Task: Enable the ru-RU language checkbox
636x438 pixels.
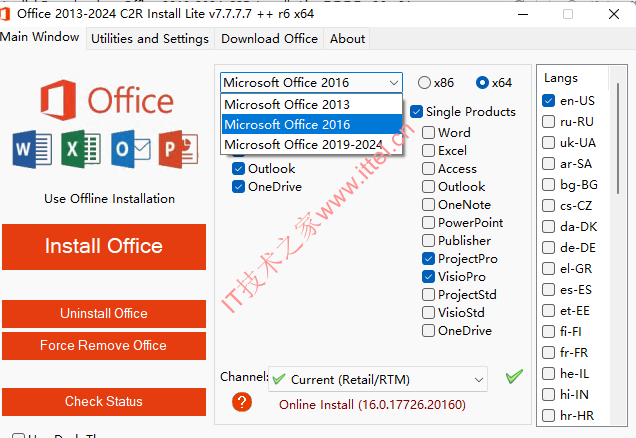Action: [548, 121]
